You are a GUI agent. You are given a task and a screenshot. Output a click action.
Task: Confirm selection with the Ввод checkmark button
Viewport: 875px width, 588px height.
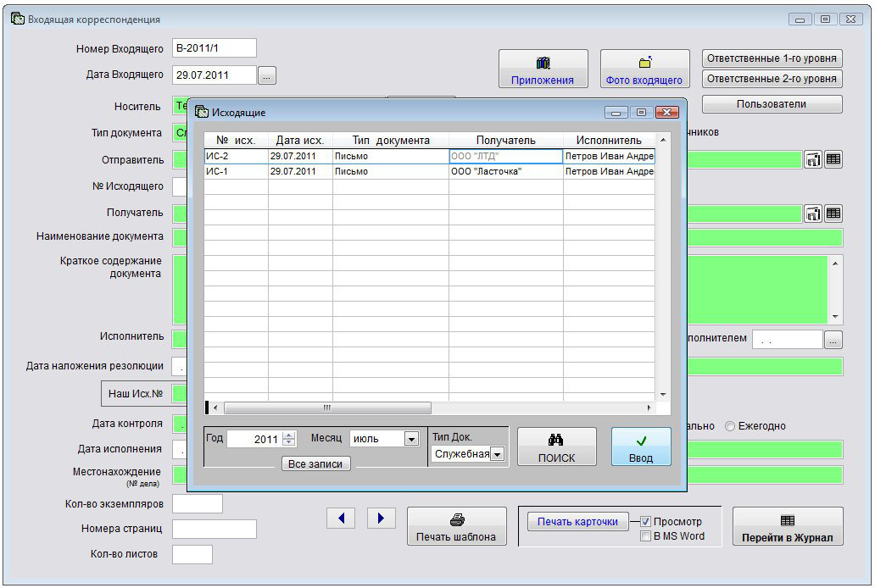(x=641, y=447)
